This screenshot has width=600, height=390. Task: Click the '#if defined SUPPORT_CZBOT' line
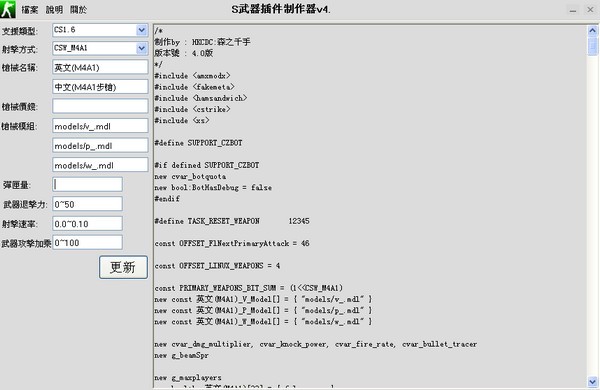[207, 165]
